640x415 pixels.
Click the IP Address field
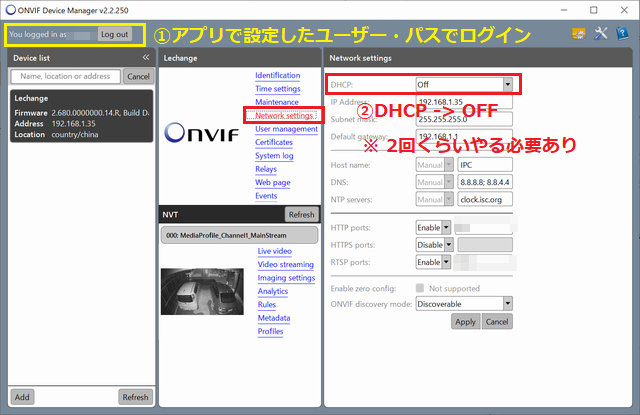464,102
